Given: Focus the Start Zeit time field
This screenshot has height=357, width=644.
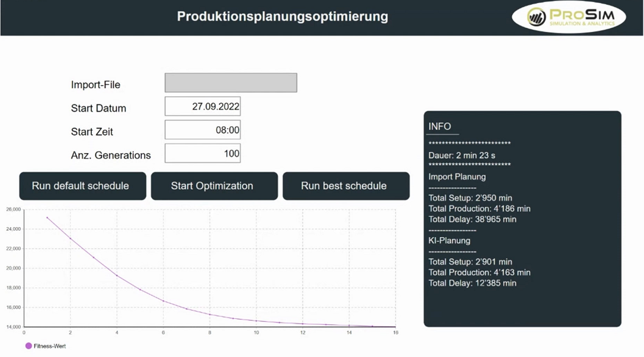Looking at the screenshot, I should [203, 130].
